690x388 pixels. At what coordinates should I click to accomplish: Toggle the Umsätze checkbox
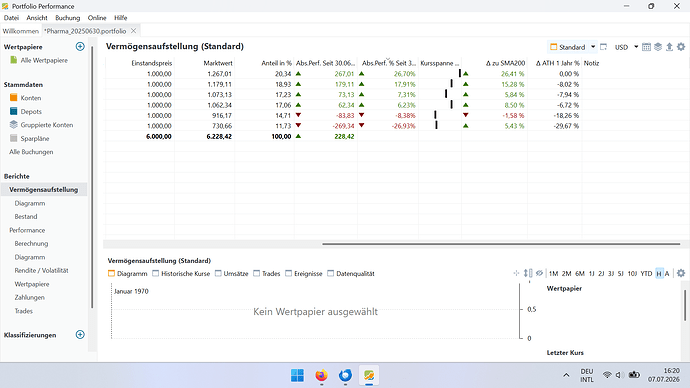point(218,274)
